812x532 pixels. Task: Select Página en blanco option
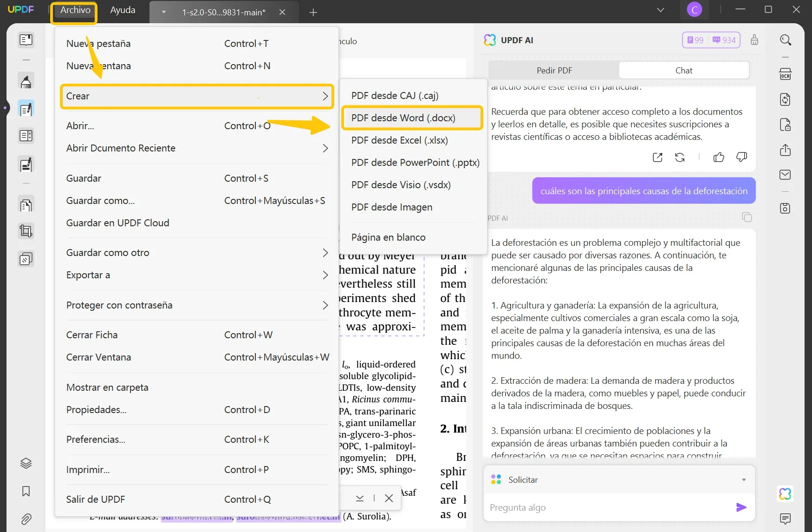413,237
